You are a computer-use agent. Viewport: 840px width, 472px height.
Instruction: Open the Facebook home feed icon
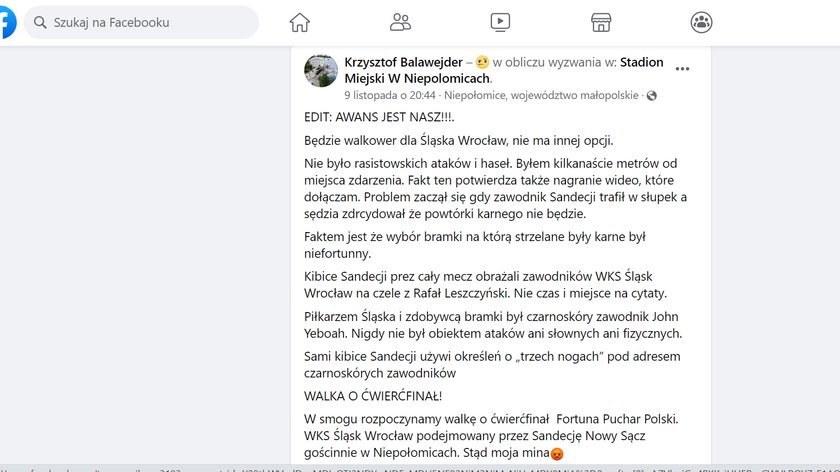(299, 22)
